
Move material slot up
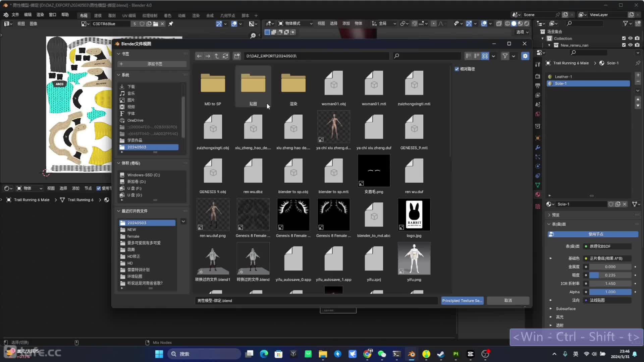pos(638,99)
